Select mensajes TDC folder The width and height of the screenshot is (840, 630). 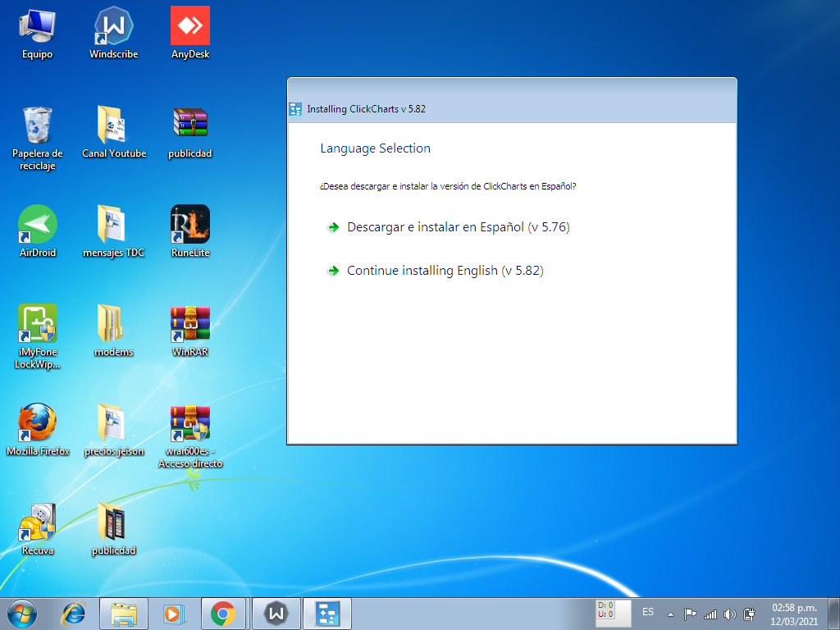[x=113, y=231]
